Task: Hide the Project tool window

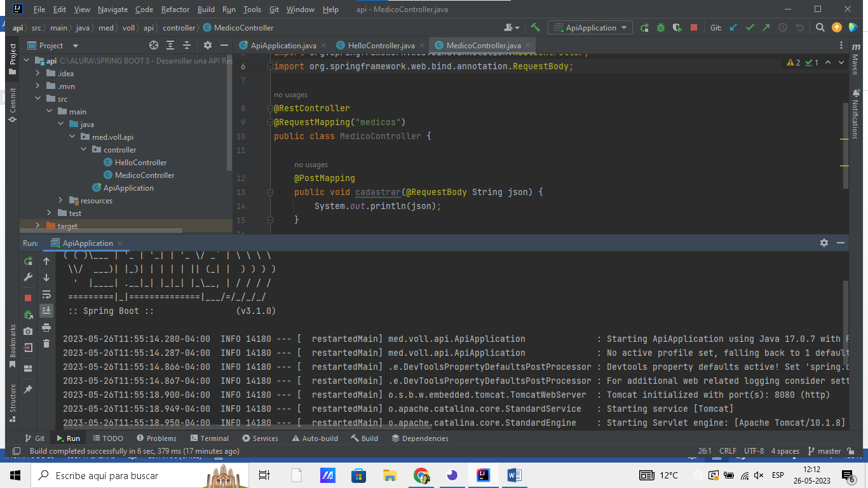Action: pyautogui.click(x=224, y=45)
